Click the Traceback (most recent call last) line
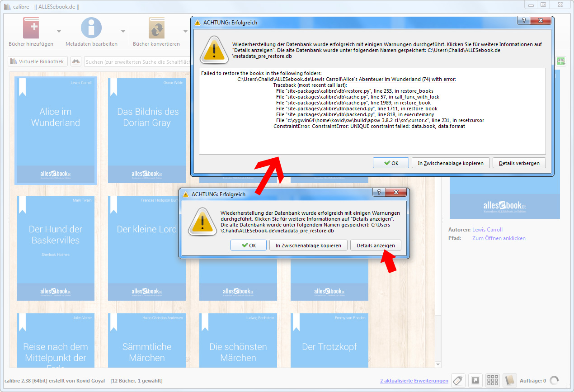The width and height of the screenshot is (574, 392). pyautogui.click(x=310, y=85)
